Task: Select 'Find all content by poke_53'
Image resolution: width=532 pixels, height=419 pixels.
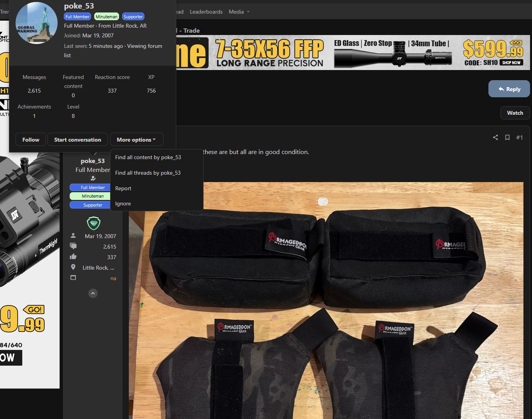Action: pyautogui.click(x=148, y=157)
